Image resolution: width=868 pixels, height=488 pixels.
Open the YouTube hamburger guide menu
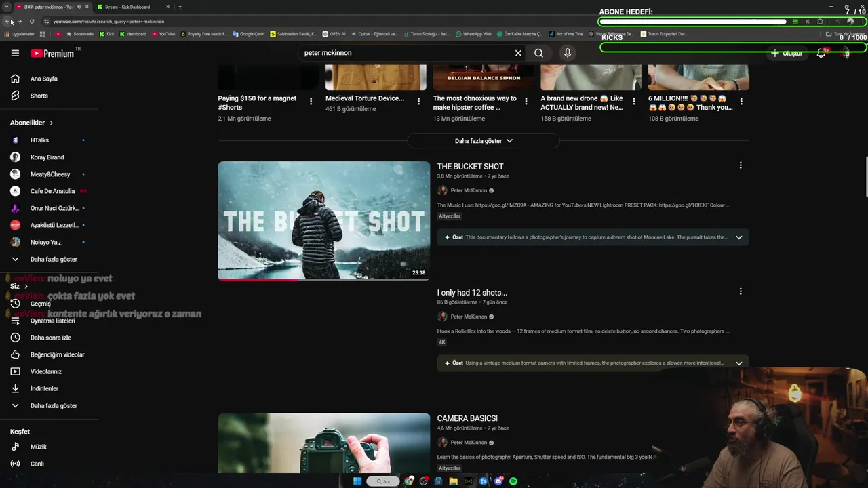pyautogui.click(x=15, y=53)
